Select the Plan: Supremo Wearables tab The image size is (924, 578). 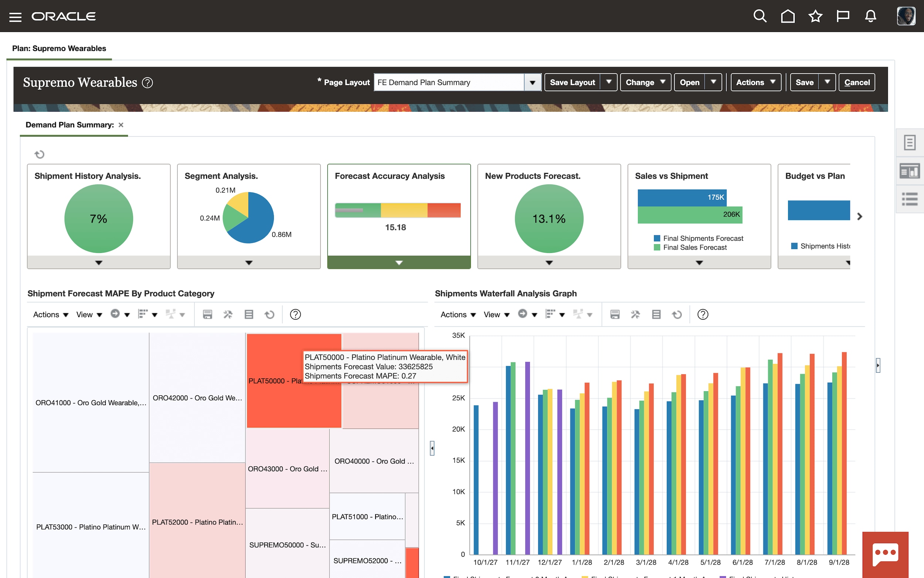click(59, 48)
